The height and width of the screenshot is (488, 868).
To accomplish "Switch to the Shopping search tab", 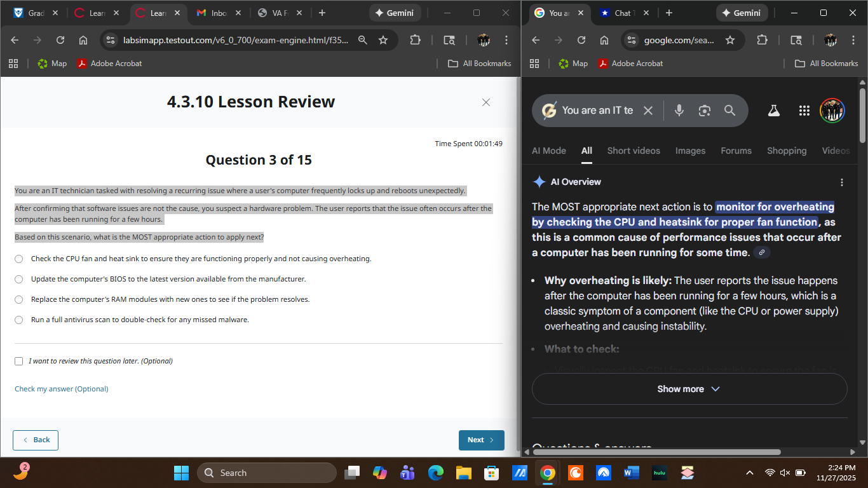I will 787,151.
